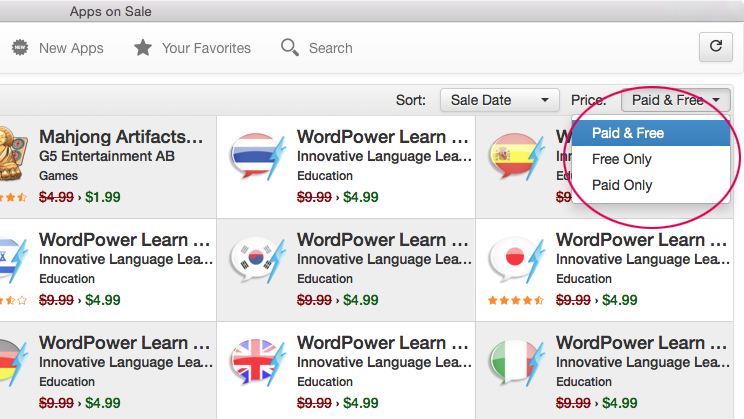Screen dimensions: 744x419
Task: Click Games category under Mahjong Artifacts
Action: tap(58, 176)
